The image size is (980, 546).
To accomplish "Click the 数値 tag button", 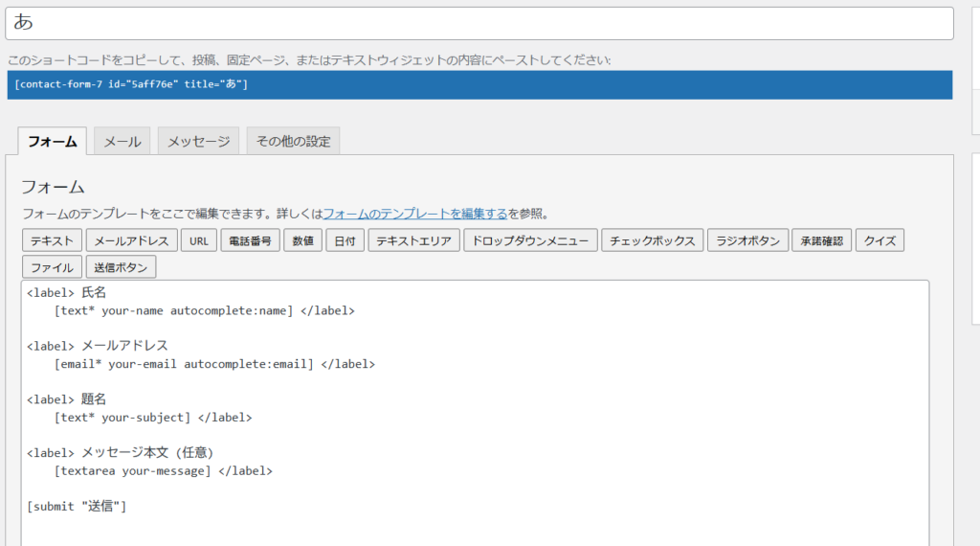I will (303, 240).
